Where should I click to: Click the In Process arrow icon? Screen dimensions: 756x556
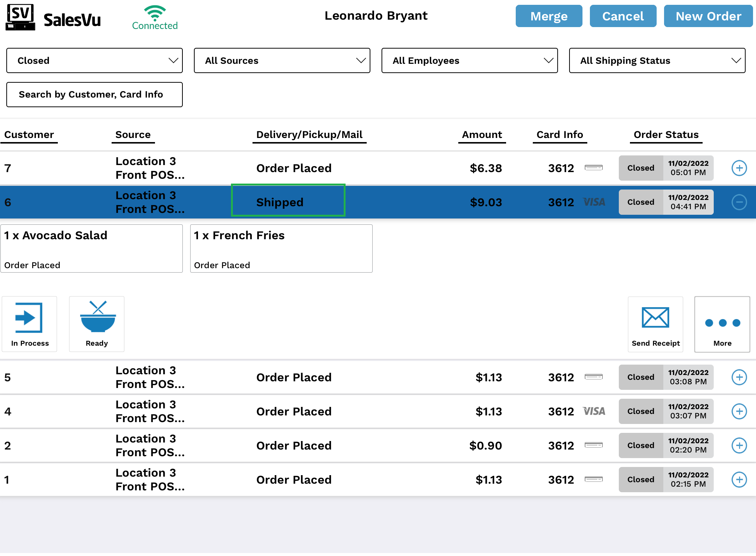pyautogui.click(x=29, y=318)
